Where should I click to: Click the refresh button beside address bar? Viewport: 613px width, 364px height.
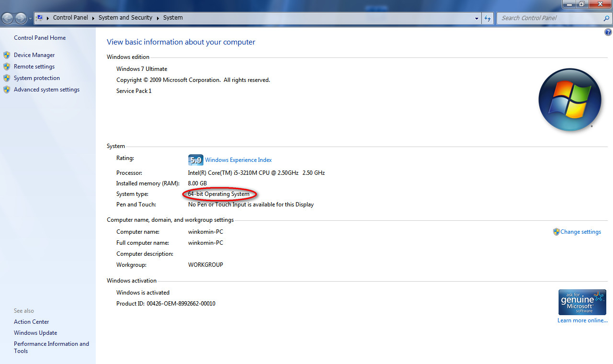tap(488, 18)
